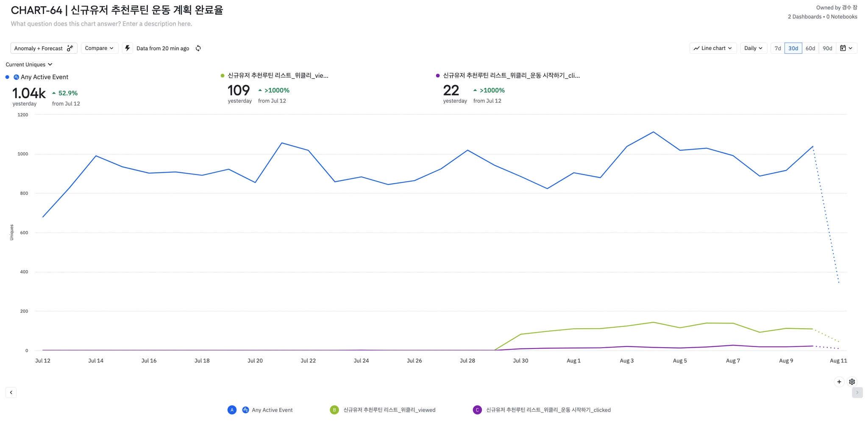Click the chart description input field
This screenshot has height=423, width=868.
[x=101, y=24]
